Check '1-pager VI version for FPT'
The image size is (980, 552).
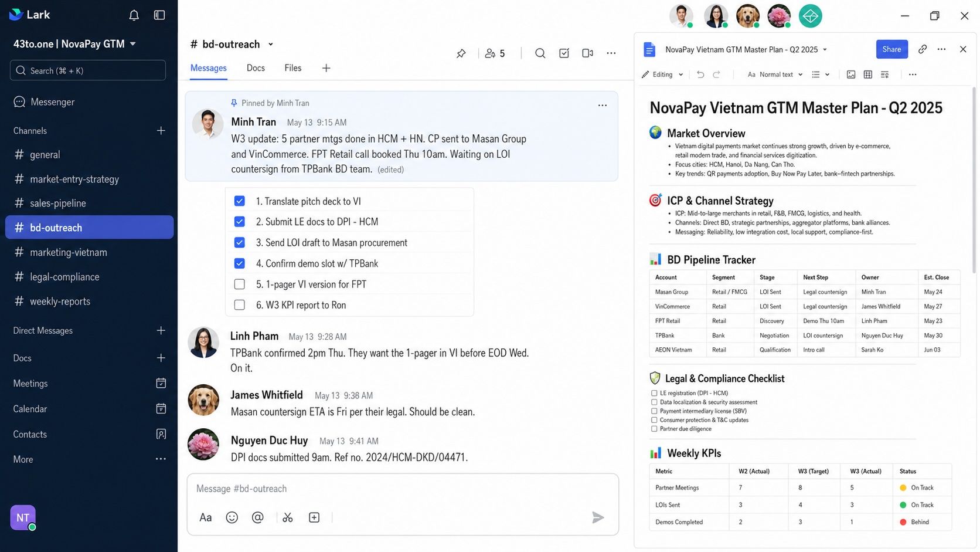239,285
